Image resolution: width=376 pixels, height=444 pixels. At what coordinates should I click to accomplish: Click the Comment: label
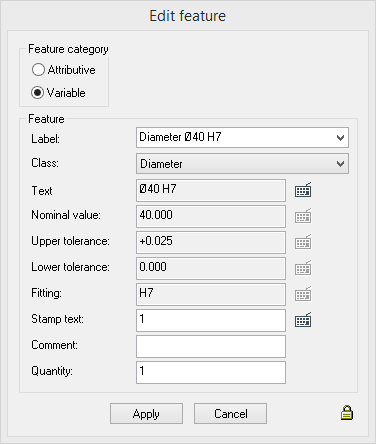pos(54,345)
